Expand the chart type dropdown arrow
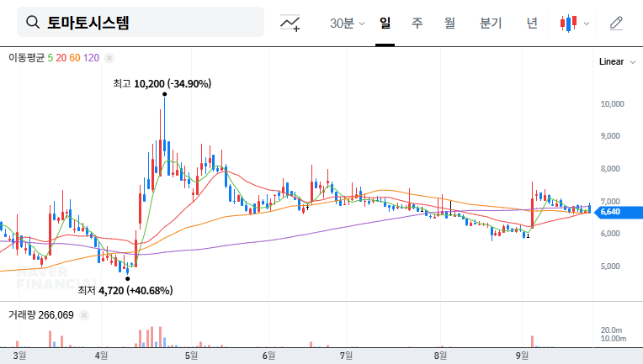 587,24
